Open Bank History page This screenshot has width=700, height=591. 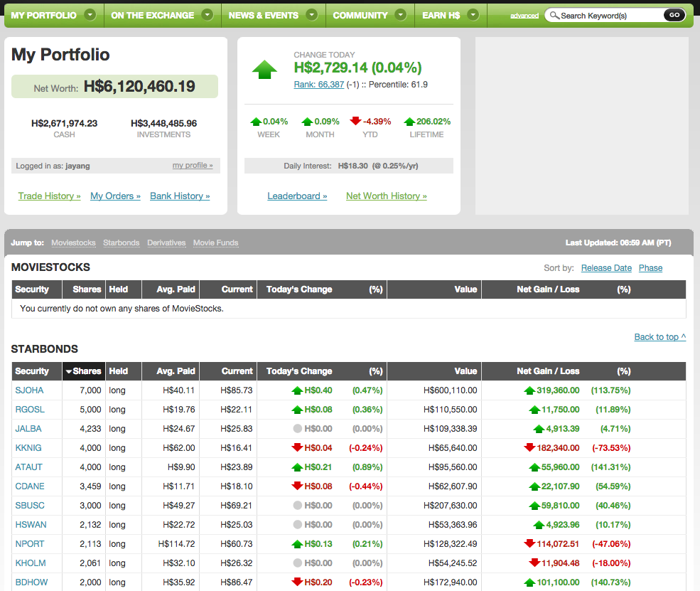(180, 196)
